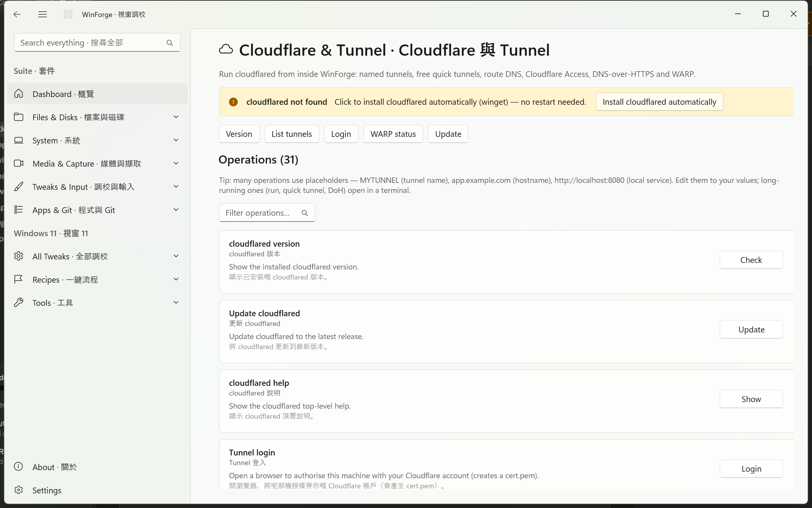Click the Windows 11 section header
The width and height of the screenshot is (812, 508).
tap(51, 233)
